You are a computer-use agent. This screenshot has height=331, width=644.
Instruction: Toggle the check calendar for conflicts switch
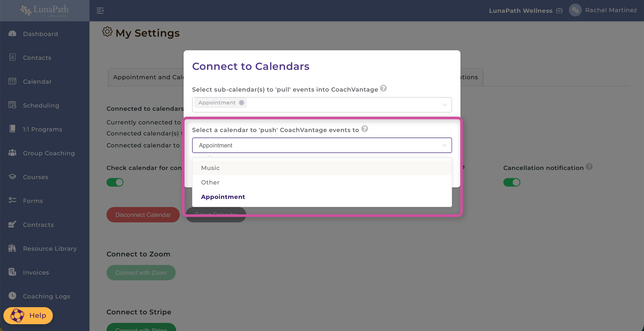(x=115, y=182)
